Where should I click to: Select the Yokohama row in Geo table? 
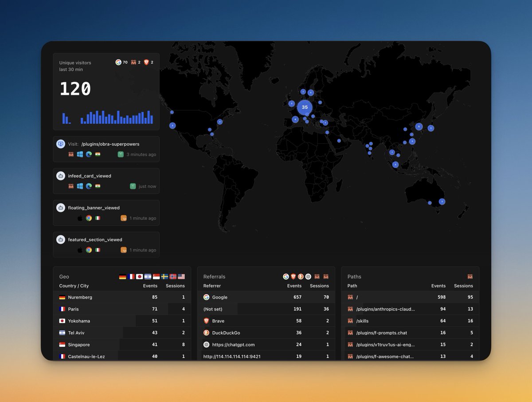point(122,321)
